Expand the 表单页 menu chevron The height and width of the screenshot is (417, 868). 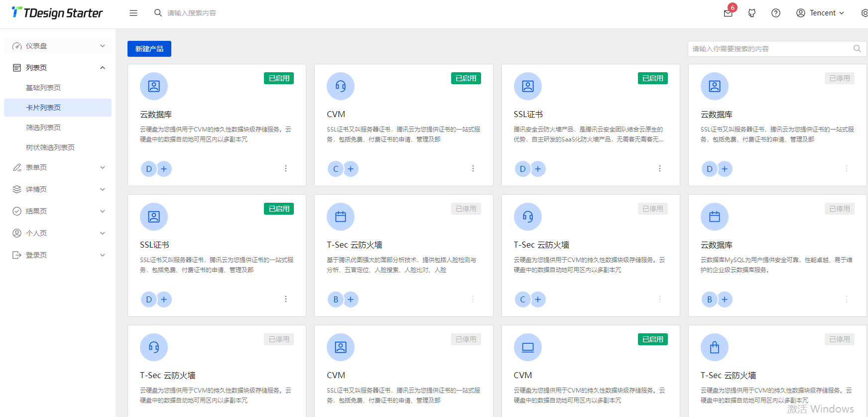[x=103, y=167]
